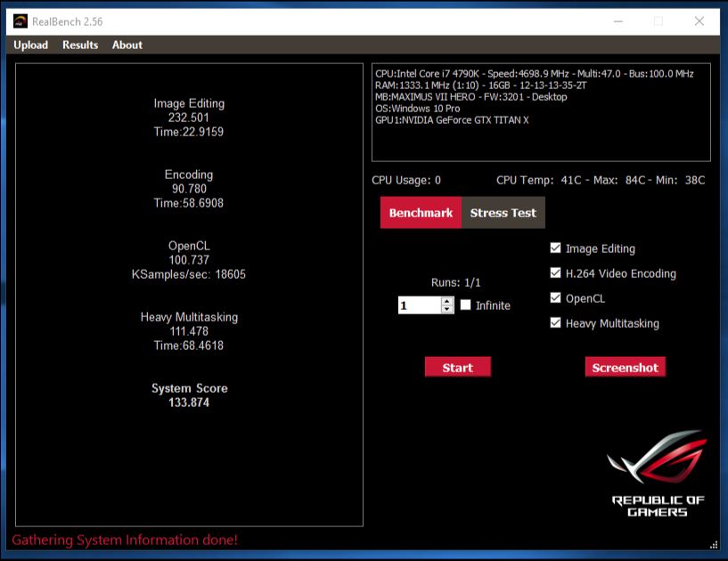
Task: Switch to the Stress Test tab
Action: [503, 213]
